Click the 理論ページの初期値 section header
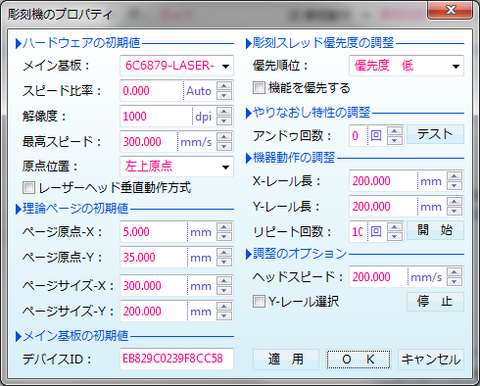Viewport: 480px width, 386px height. (76, 209)
